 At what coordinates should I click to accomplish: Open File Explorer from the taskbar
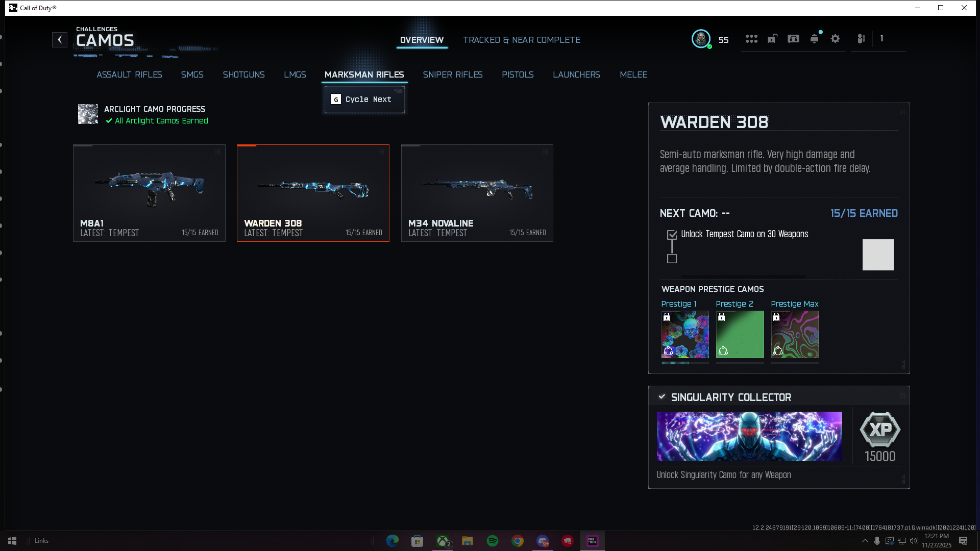click(468, 541)
